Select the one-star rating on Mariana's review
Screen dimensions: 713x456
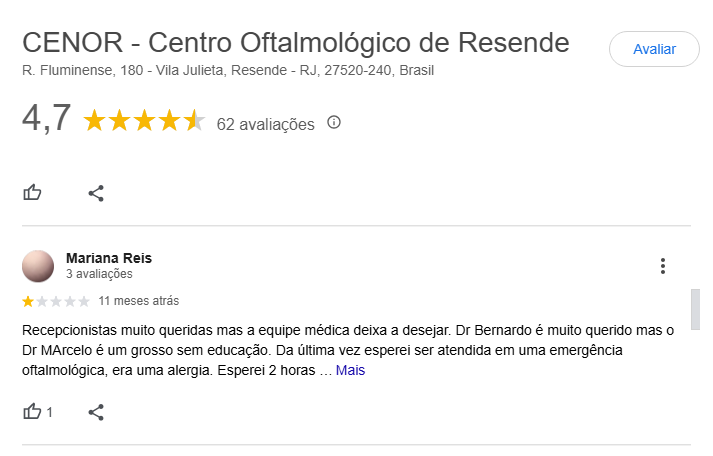[28, 301]
